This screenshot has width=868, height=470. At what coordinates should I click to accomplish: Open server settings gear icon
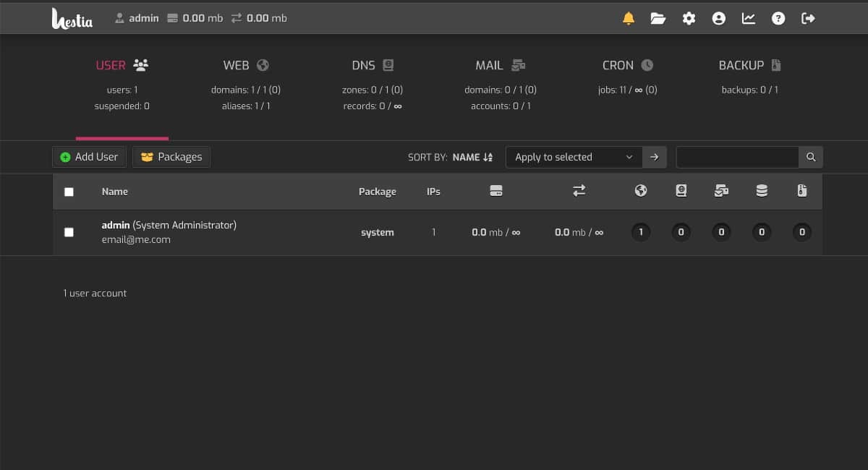(x=689, y=18)
